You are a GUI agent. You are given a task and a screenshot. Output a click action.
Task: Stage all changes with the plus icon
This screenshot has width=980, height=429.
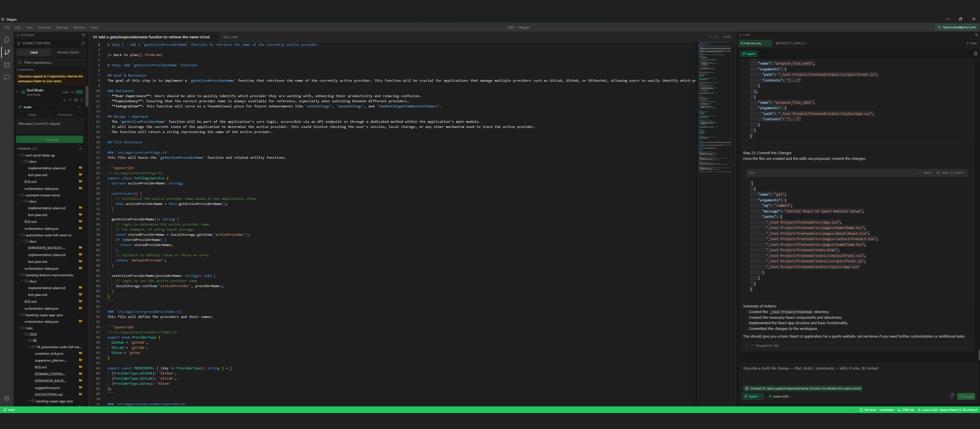(x=80, y=148)
